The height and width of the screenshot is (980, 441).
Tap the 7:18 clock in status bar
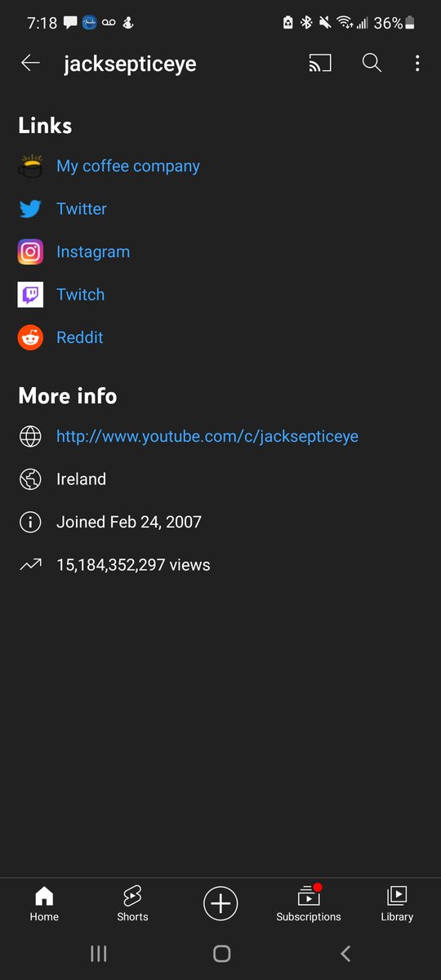(x=42, y=23)
